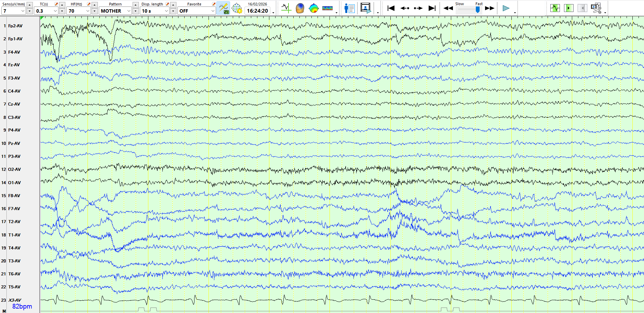Select the F4-AV channel label

pyautogui.click(x=14, y=52)
